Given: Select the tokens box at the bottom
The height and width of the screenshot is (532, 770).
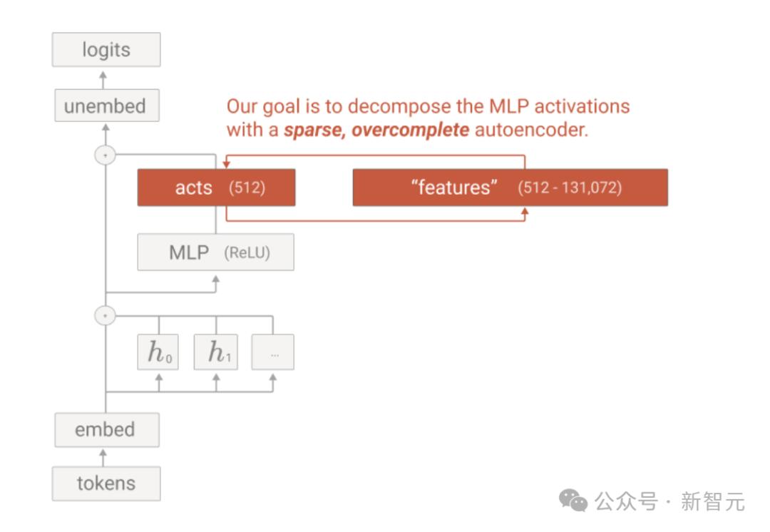Looking at the screenshot, I should click(106, 484).
